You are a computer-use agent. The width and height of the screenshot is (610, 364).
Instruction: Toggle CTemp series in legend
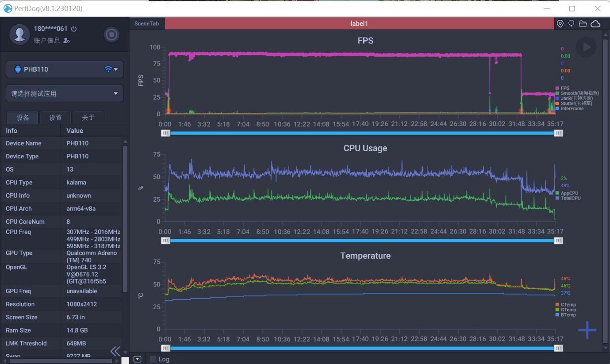(x=566, y=305)
